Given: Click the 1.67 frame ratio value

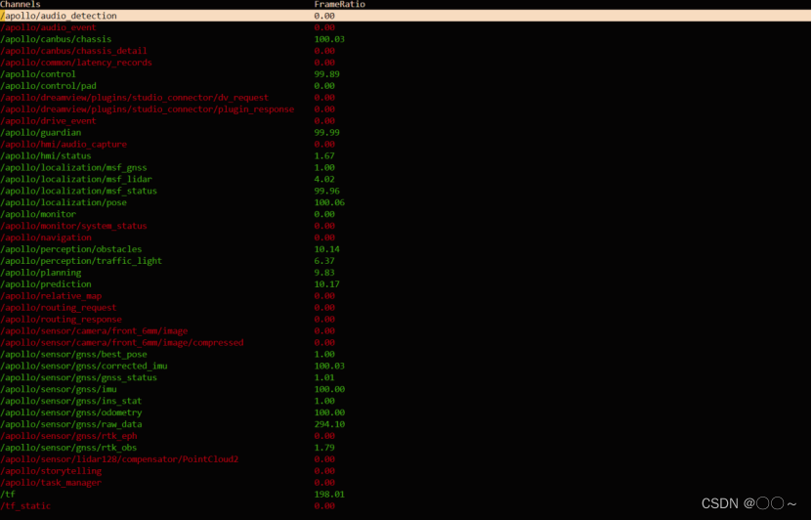Looking at the screenshot, I should pyautogui.click(x=324, y=155).
